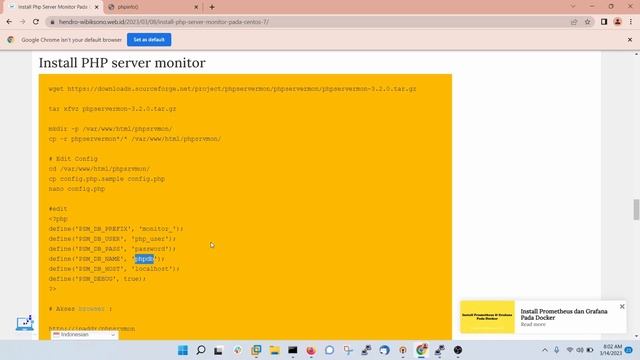
Task: Click the browser forward arrow
Action: 22,22
